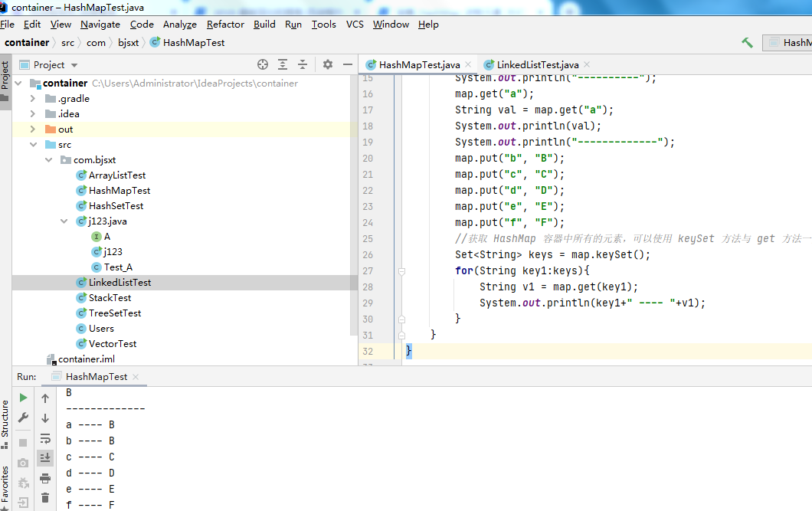Toggle scroll to end in Run console
This screenshot has width=812, height=511.
click(45, 457)
